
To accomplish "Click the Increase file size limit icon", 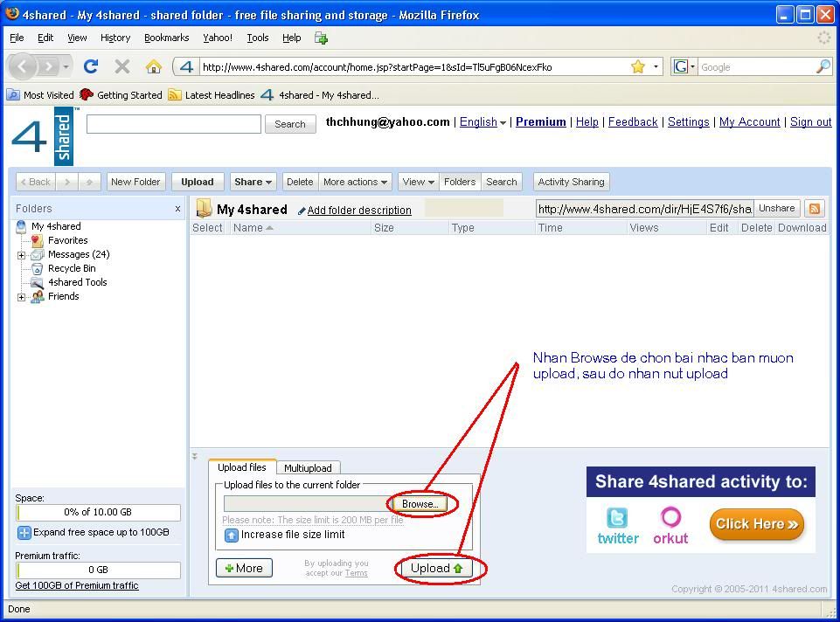I will click(x=231, y=535).
